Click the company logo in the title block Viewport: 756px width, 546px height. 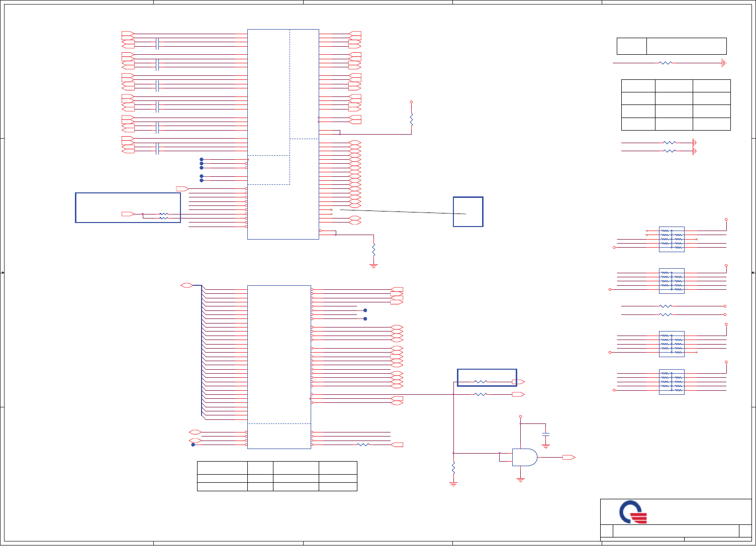632,512
